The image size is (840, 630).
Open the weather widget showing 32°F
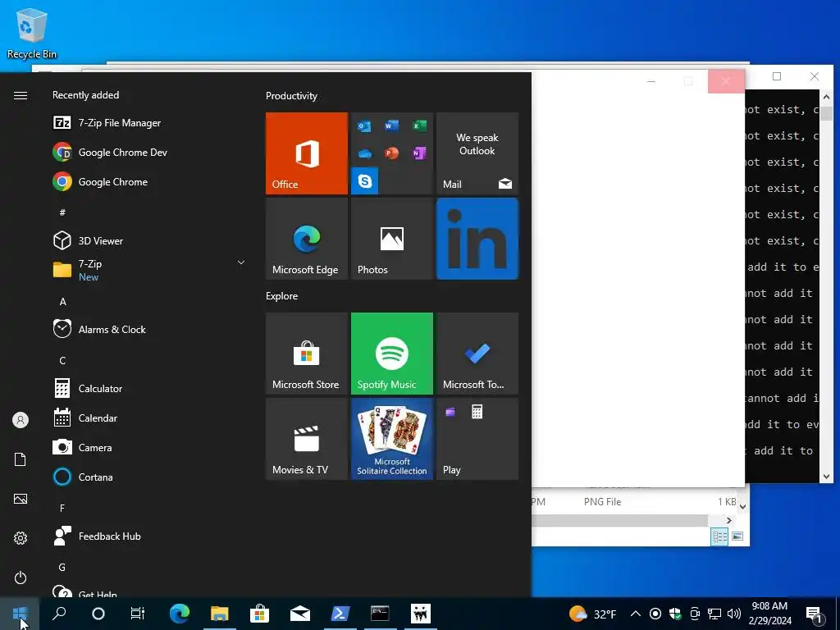[x=592, y=614]
